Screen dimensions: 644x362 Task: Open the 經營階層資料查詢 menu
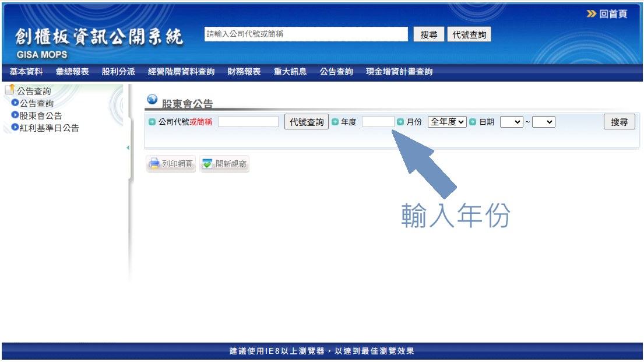click(181, 72)
